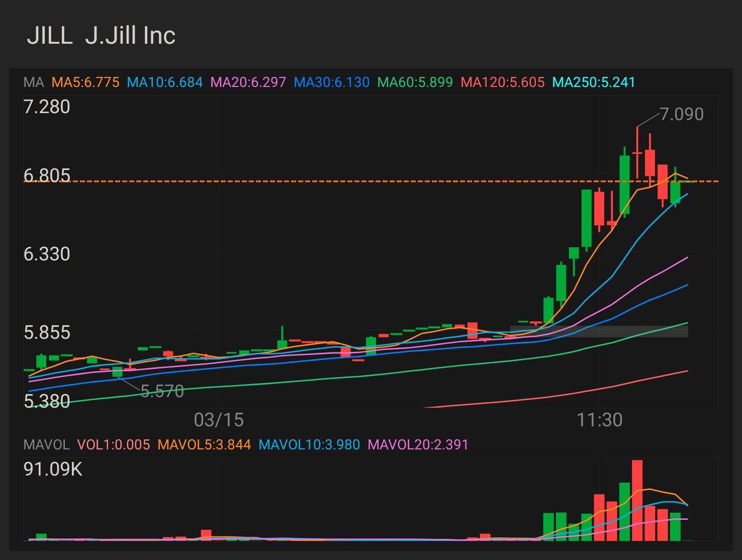Click the orange dashed current price line
Viewport: 742px width, 560px height.
tap(370, 181)
